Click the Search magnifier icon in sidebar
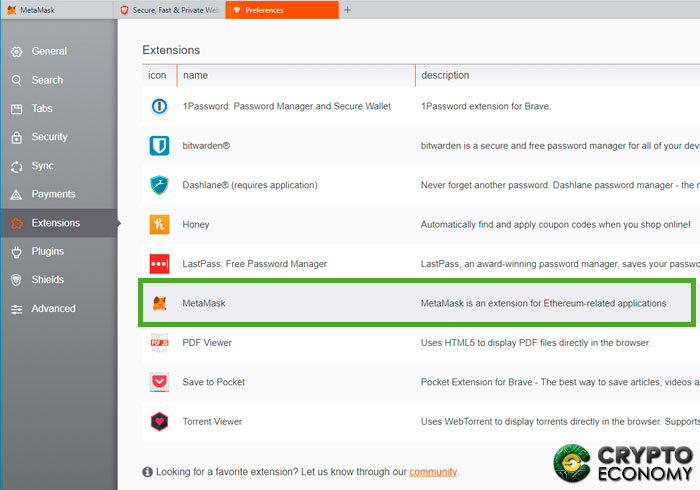Image resolution: width=700 pixels, height=490 pixels. (x=17, y=80)
